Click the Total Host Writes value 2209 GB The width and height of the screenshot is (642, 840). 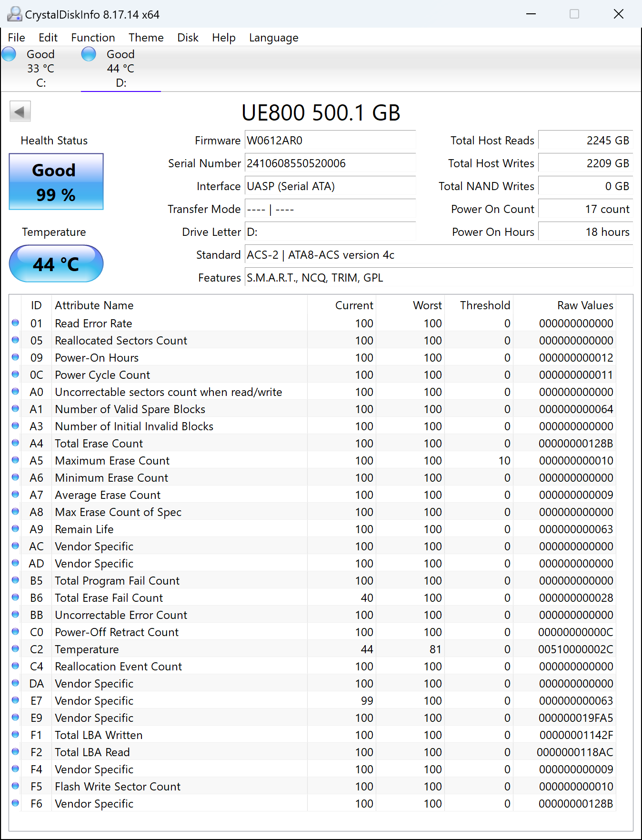585,163
